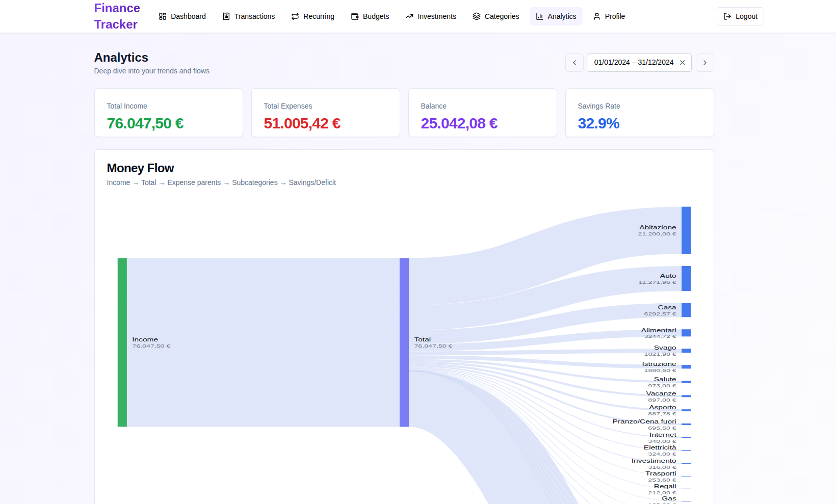
Task: Clear the date range with X
Action: (683, 63)
